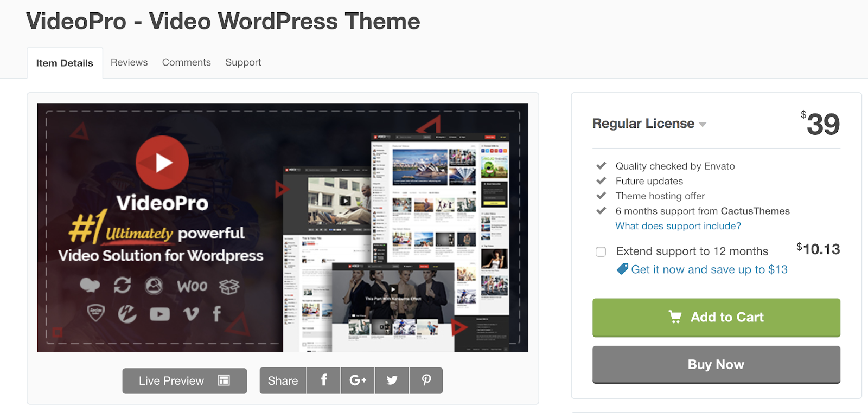
Task: Click the sync arrows icon in banner
Action: [122, 285]
